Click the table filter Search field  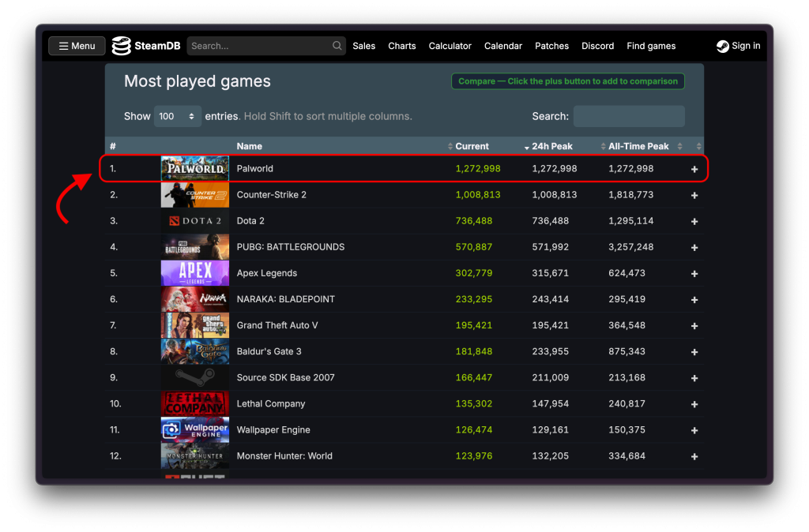[x=629, y=117]
